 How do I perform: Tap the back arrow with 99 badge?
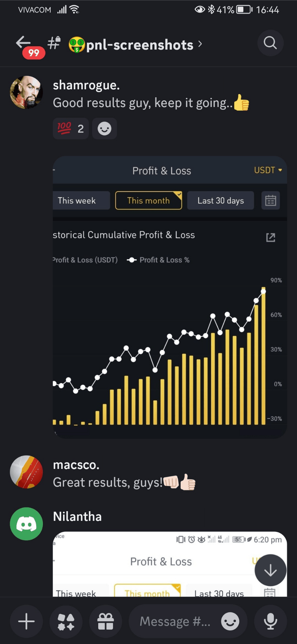tap(24, 44)
